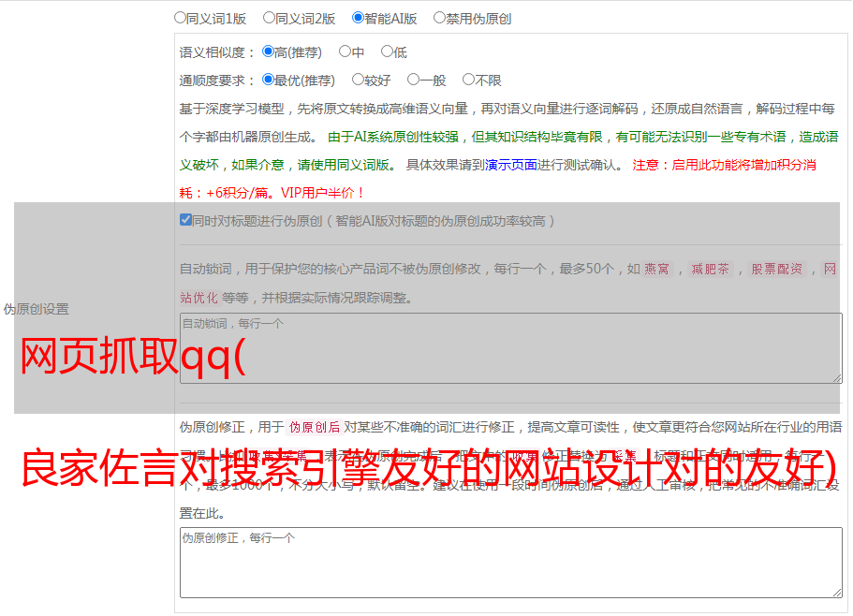Click the 通顺度要求 label

pyautogui.click(x=216, y=81)
